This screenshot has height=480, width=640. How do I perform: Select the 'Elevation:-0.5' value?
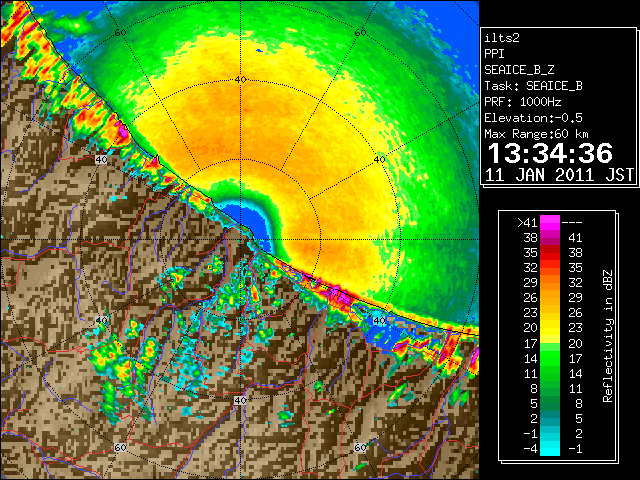pos(533,118)
